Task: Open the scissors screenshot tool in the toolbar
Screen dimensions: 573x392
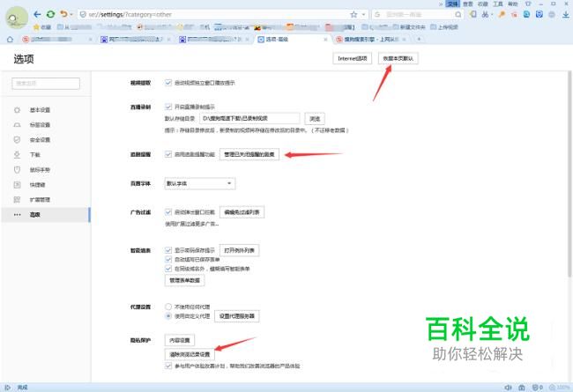Action: [x=485, y=14]
